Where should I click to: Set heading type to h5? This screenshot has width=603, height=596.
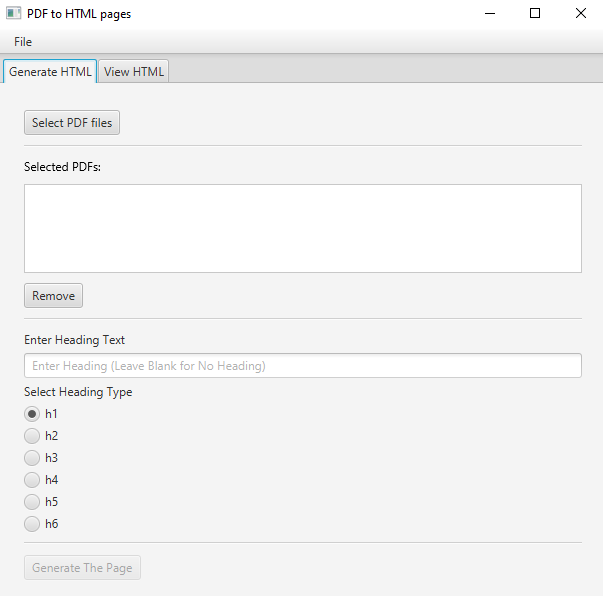coord(33,502)
